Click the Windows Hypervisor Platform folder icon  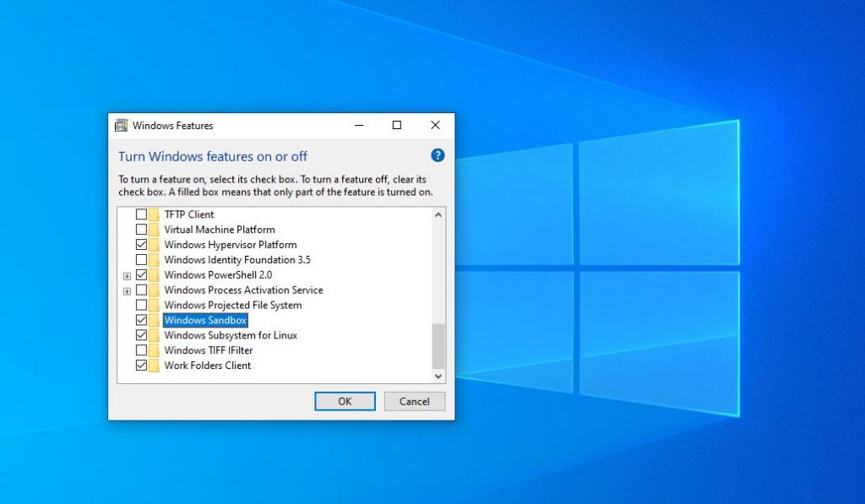[154, 245]
